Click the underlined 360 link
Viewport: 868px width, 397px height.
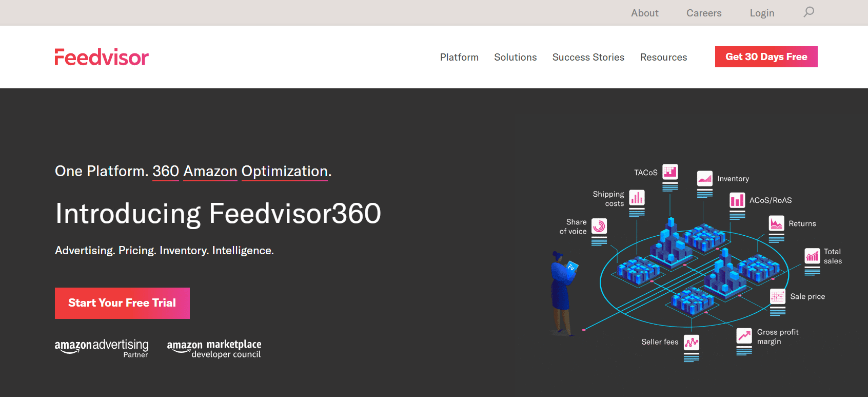tap(166, 171)
